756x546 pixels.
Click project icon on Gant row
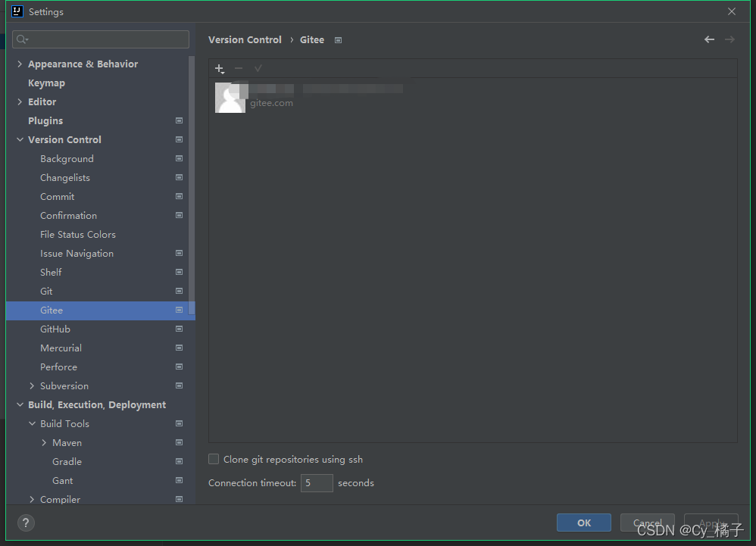[179, 480]
